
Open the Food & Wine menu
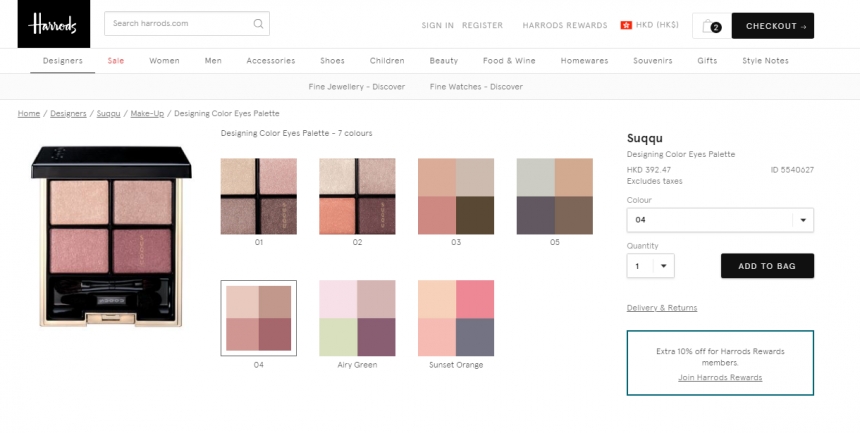tap(509, 61)
